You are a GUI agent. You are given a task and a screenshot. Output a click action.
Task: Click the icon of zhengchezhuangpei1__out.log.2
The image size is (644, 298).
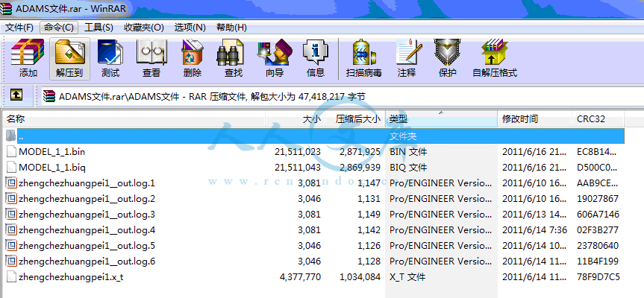point(11,198)
